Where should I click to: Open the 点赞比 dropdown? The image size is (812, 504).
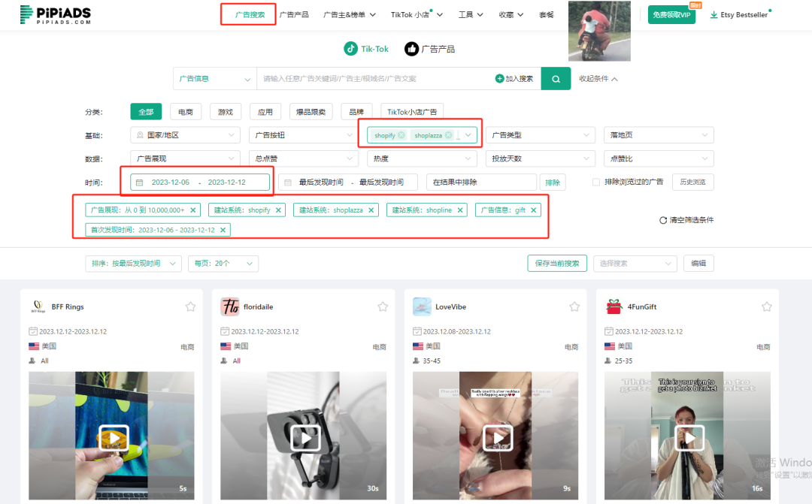(659, 158)
